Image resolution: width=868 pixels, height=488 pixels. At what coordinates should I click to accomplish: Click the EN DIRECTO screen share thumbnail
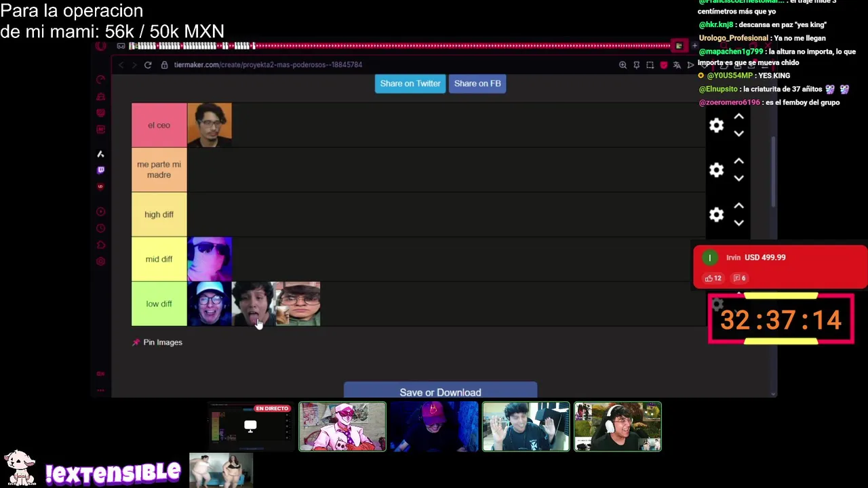pyautogui.click(x=250, y=427)
